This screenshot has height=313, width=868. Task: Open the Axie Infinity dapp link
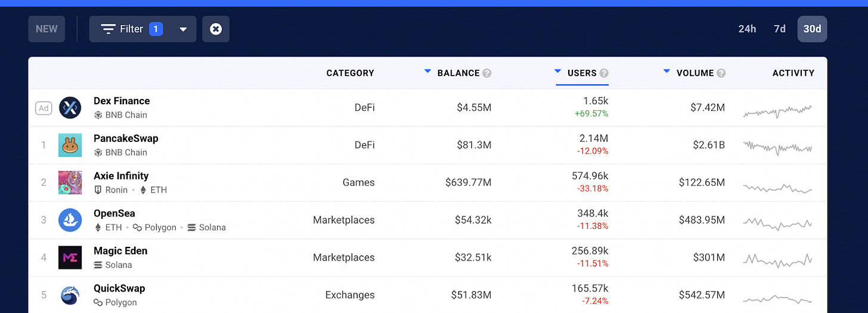(121, 176)
